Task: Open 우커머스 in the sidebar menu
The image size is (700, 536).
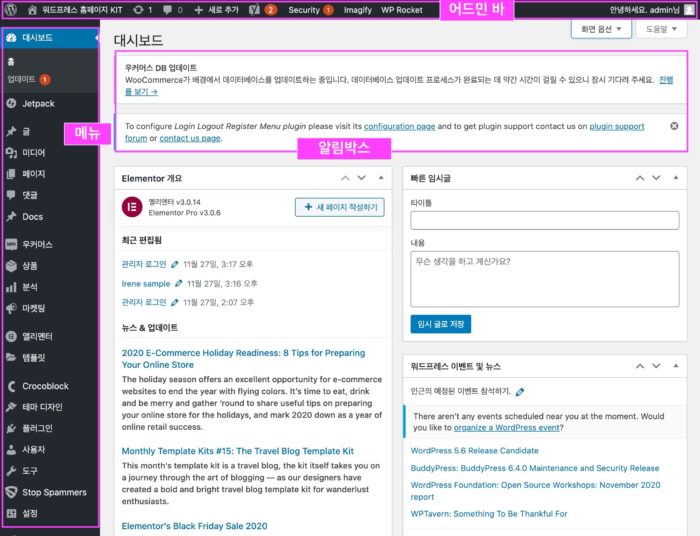Action: [x=37, y=244]
